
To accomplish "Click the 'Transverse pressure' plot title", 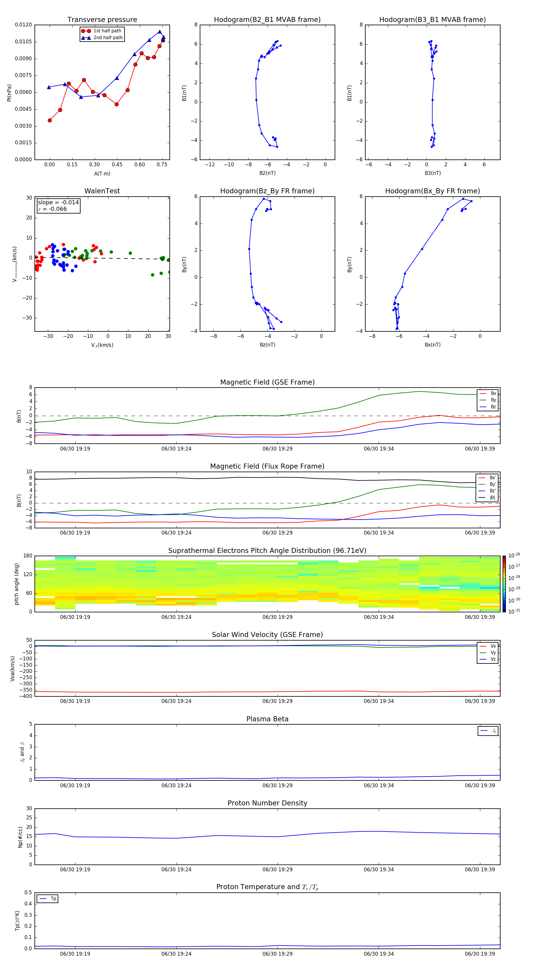I will pos(102,20).
